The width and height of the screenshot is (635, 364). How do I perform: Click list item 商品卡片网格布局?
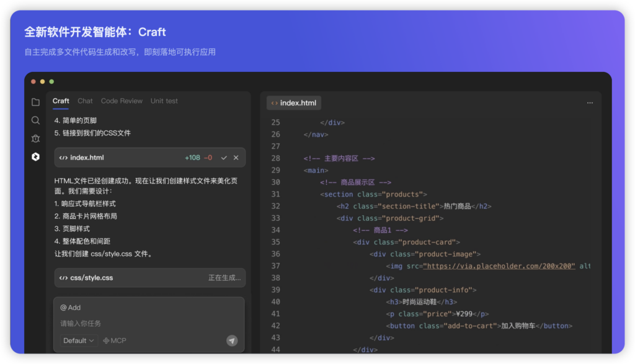pos(86,216)
